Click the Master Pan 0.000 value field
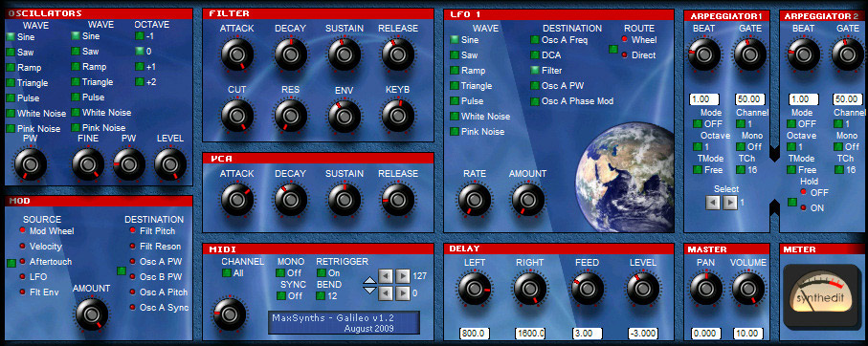The width and height of the screenshot is (868, 346). tap(705, 334)
